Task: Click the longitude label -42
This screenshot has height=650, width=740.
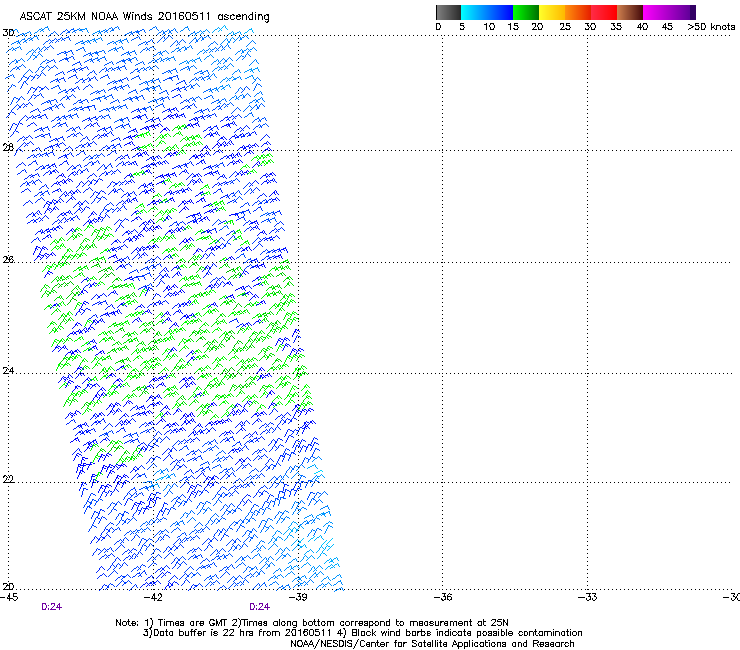Action: (153, 597)
